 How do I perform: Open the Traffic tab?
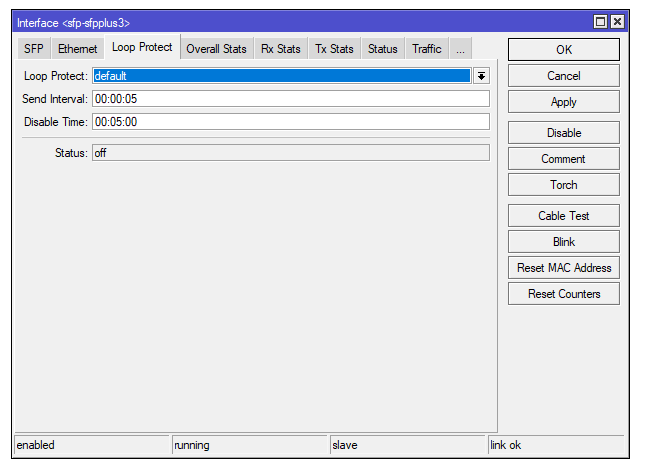pos(427,49)
